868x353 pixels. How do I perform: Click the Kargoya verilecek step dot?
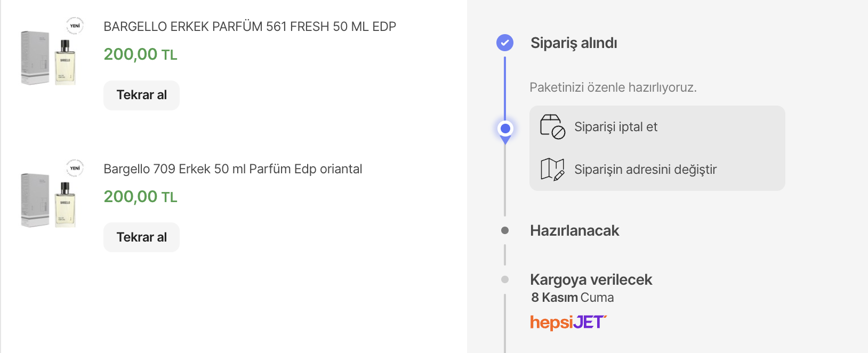pyautogui.click(x=505, y=279)
